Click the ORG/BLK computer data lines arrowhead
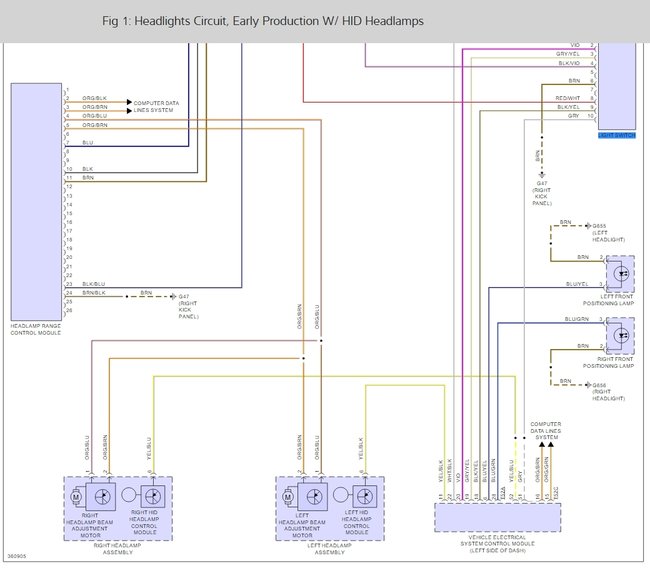Image resolution: width=650 pixels, height=573 pixels. 129,102
